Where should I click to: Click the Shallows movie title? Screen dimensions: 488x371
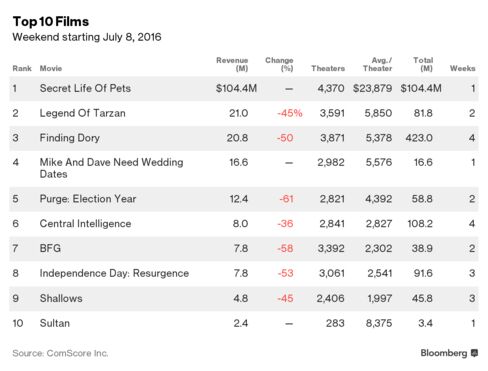61,298
